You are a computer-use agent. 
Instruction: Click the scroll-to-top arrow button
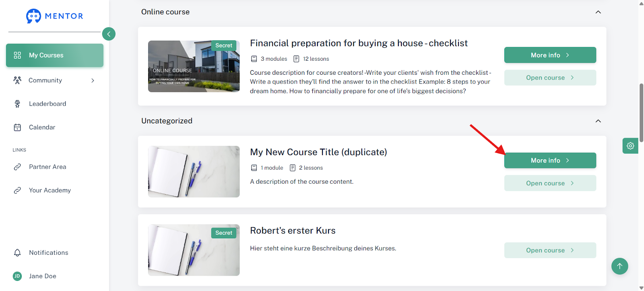620,266
